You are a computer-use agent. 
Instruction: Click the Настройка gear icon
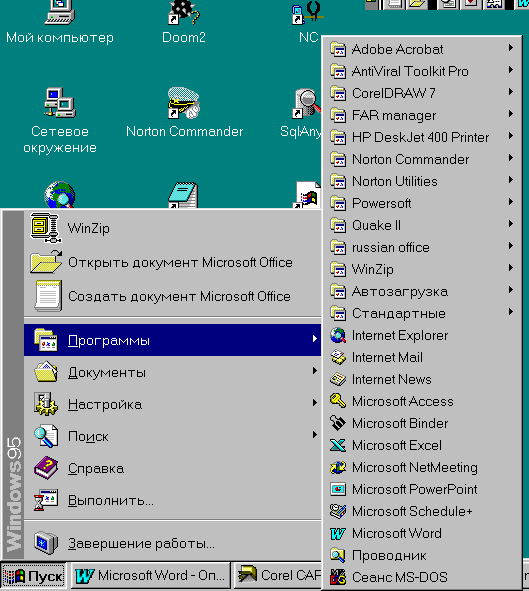(46, 404)
